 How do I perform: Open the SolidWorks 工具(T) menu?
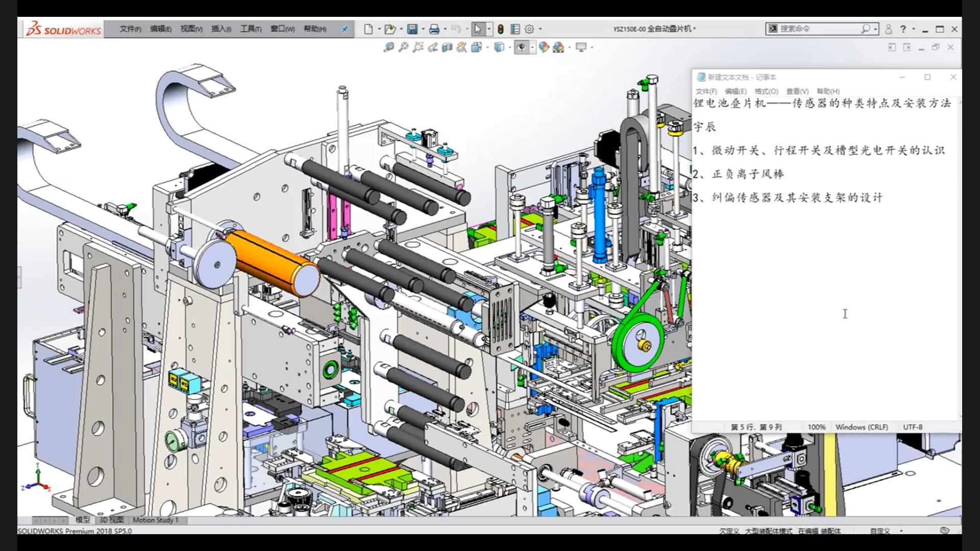click(251, 29)
